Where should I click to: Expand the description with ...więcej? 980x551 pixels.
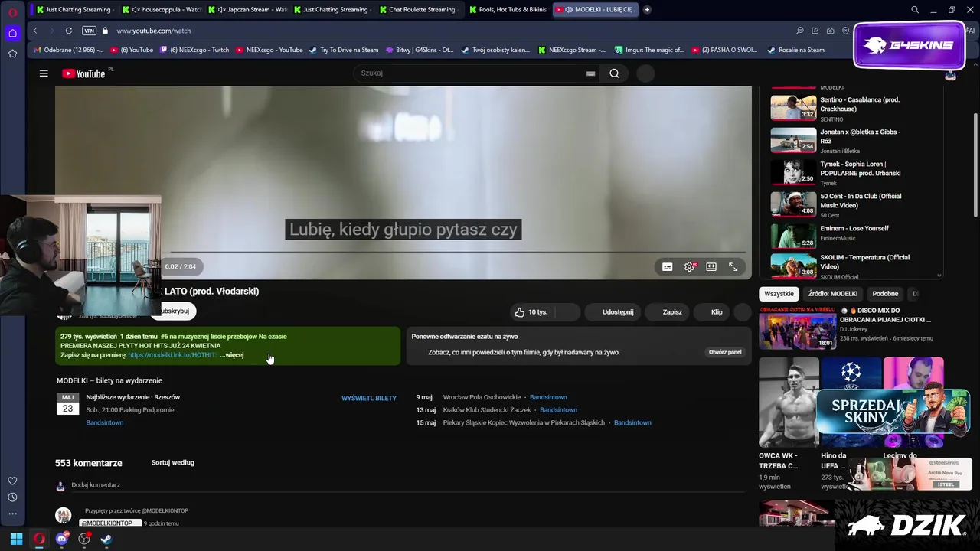point(232,355)
